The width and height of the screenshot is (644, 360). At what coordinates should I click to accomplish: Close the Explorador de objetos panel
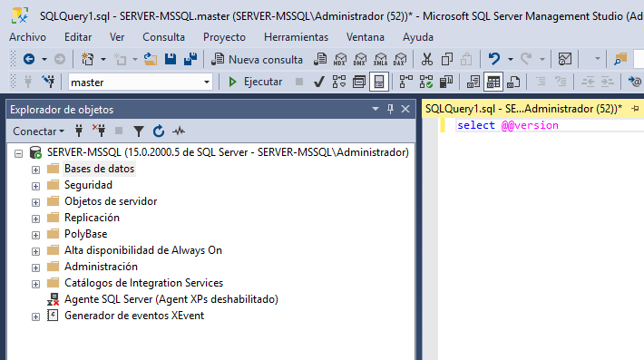[405, 109]
